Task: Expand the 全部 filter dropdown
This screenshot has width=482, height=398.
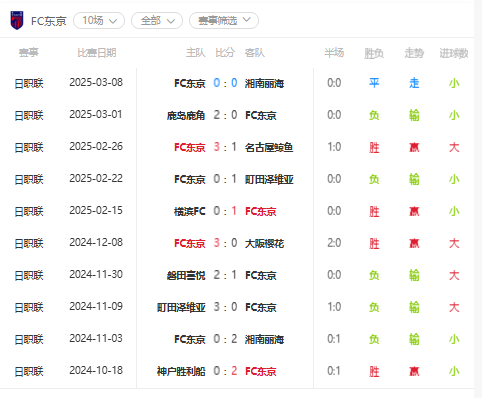Action: point(157,21)
